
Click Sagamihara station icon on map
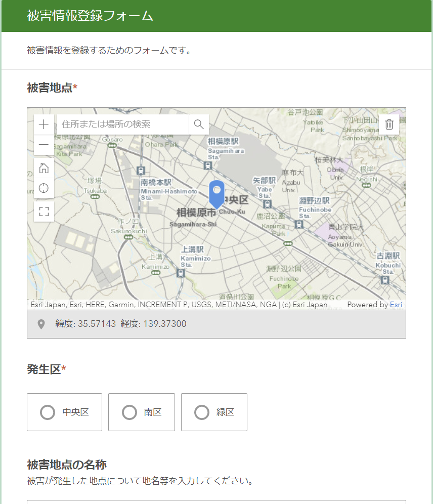tap(207, 165)
